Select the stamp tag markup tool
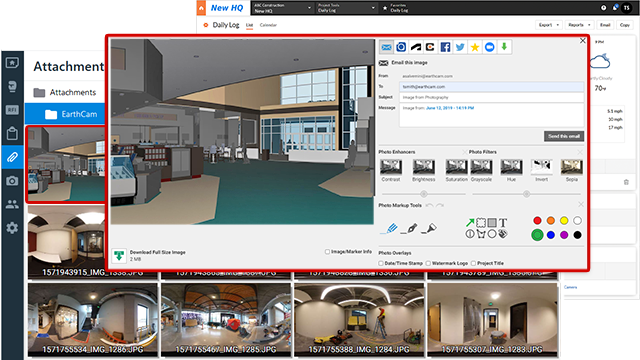Viewport: 640px width, 360px height. pos(503,234)
